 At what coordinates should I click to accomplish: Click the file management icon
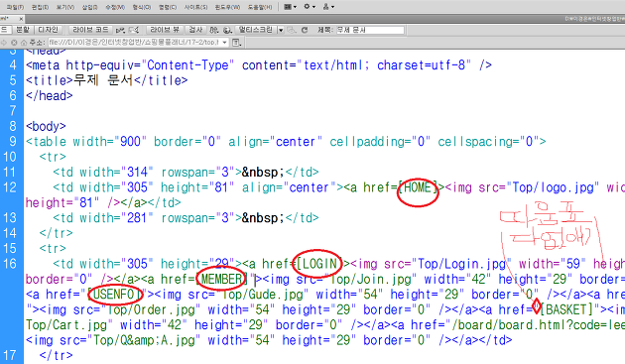coord(214,31)
